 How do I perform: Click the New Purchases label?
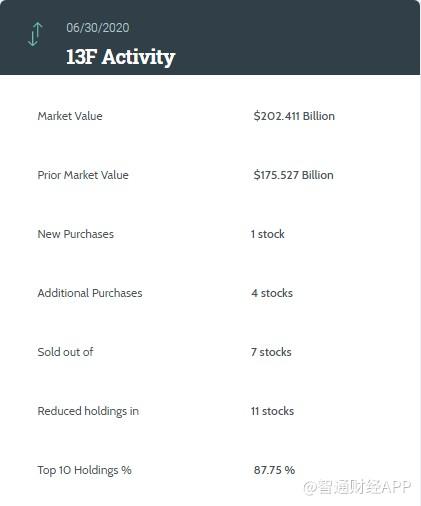coord(76,234)
